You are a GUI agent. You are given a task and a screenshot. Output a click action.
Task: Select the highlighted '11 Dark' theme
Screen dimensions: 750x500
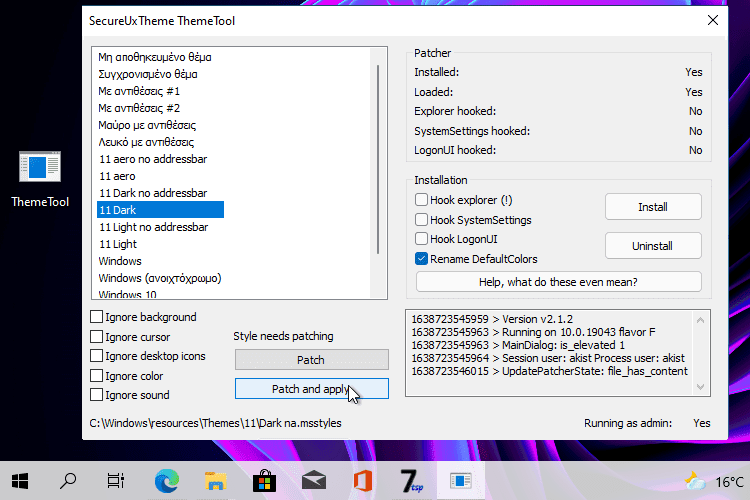pyautogui.click(x=160, y=210)
